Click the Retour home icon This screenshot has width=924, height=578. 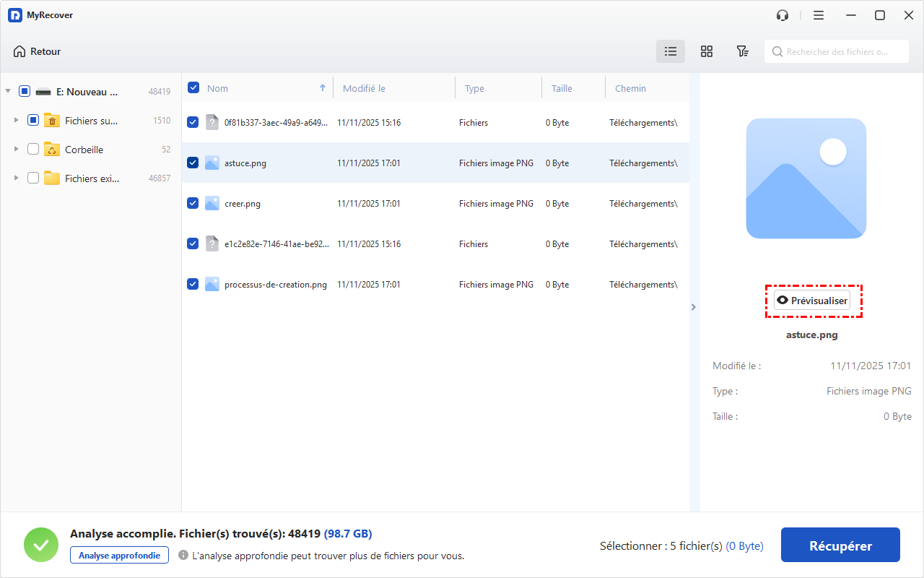coord(19,51)
